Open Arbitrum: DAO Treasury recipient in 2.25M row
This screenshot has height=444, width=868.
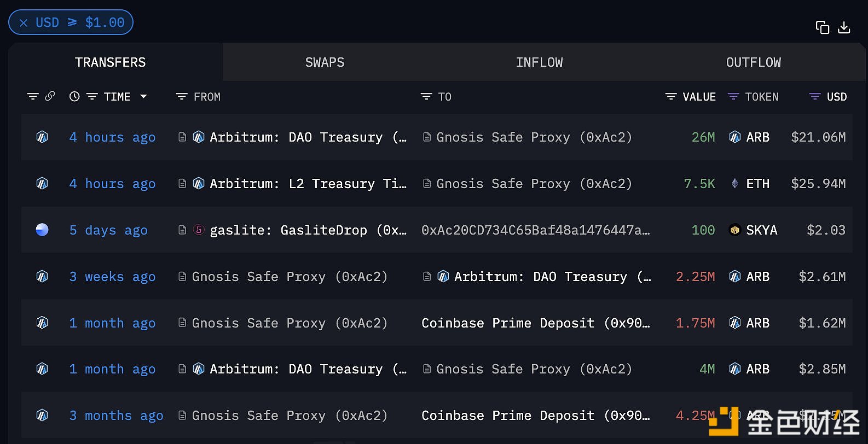click(553, 277)
